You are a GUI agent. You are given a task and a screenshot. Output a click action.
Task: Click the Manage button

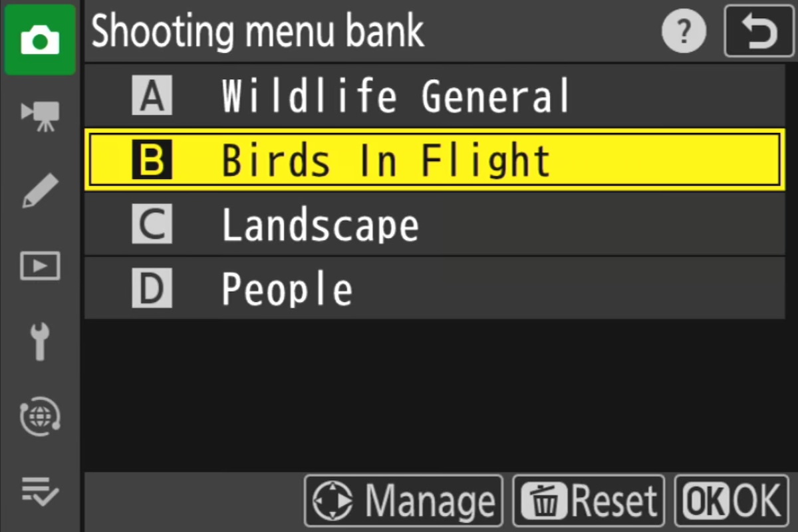404,501
